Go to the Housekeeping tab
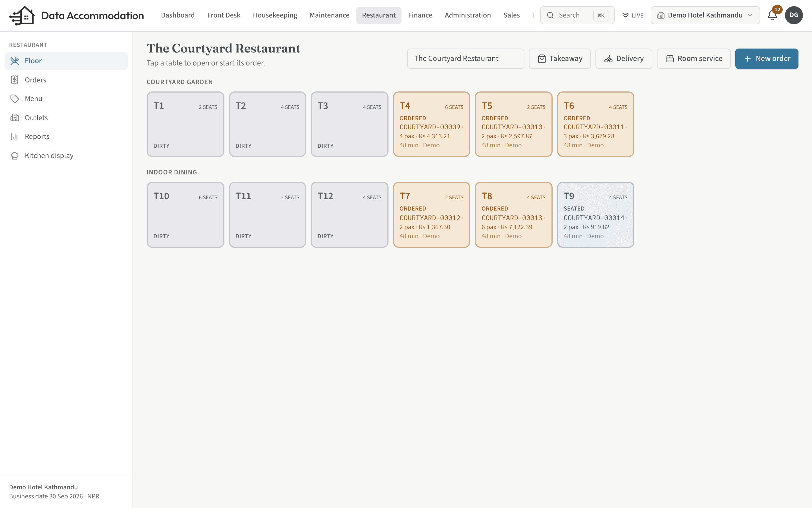Screen dimensions: 812x508 point(275,15)
